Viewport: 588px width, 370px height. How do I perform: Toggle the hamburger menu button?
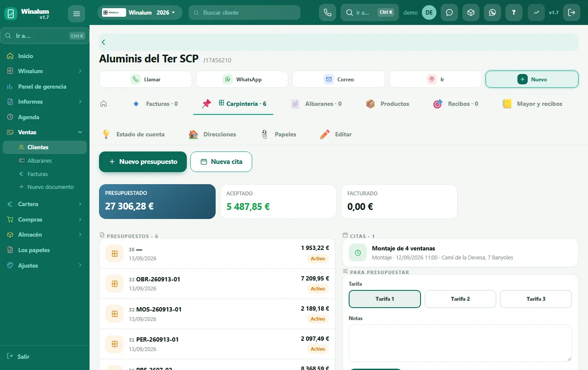[x=77, y=14]
